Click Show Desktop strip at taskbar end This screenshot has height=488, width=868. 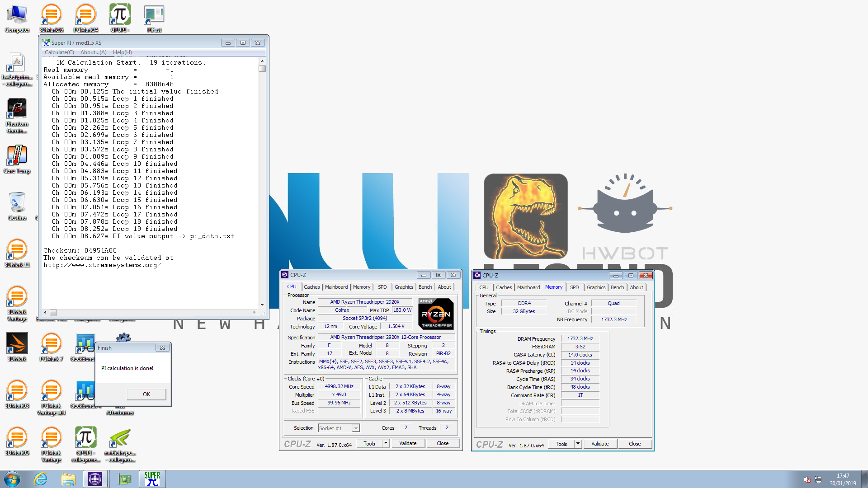coord(865,479)
